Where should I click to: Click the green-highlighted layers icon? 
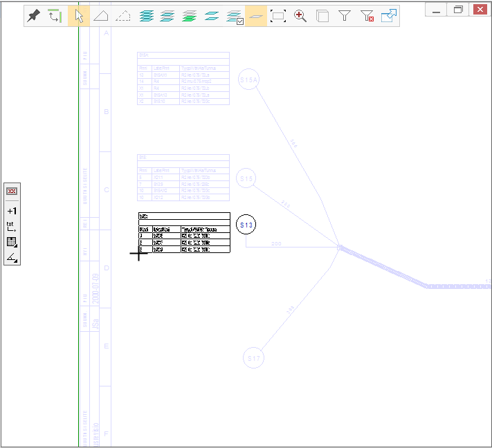pos(190,16)
